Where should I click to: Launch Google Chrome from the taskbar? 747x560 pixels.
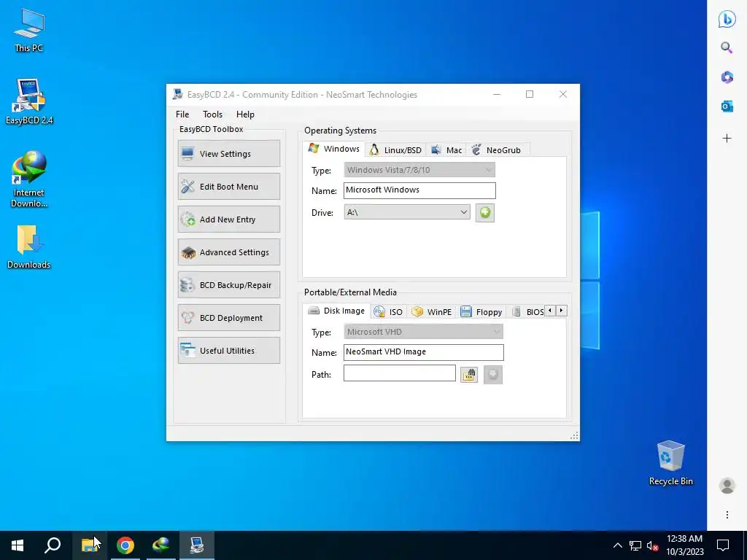(x=125, y=545)
